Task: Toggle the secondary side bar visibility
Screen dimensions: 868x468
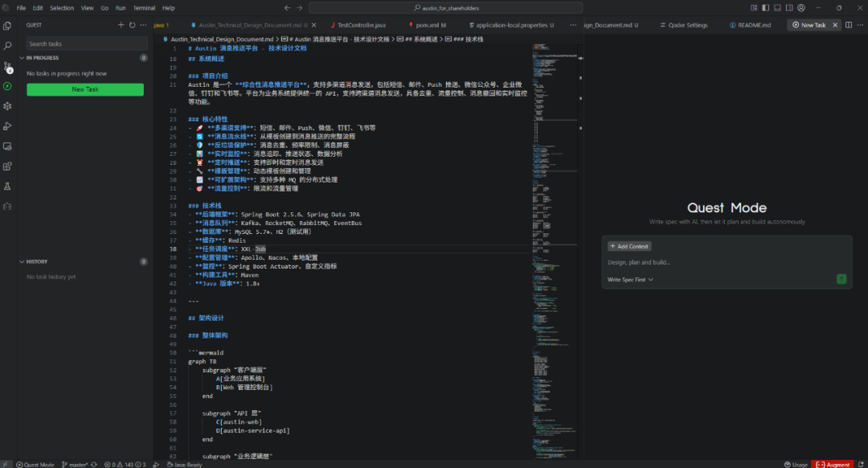Action: click(789, 8)
